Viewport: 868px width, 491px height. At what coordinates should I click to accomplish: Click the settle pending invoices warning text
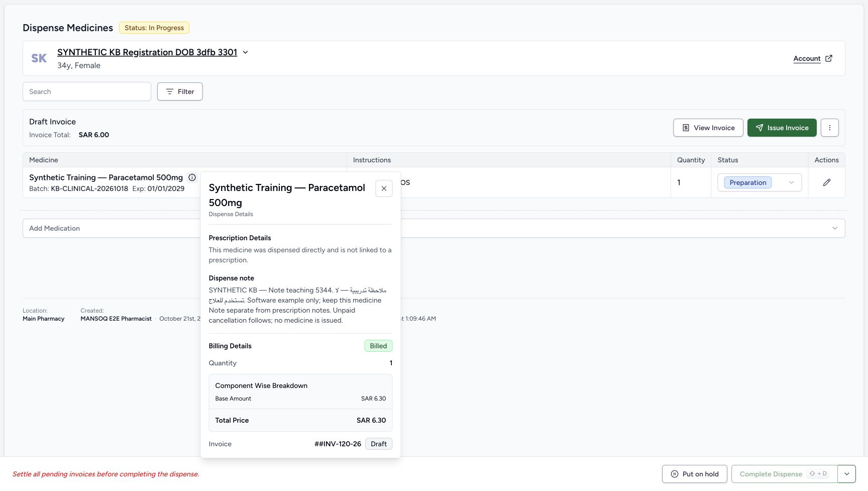(106, 474)
